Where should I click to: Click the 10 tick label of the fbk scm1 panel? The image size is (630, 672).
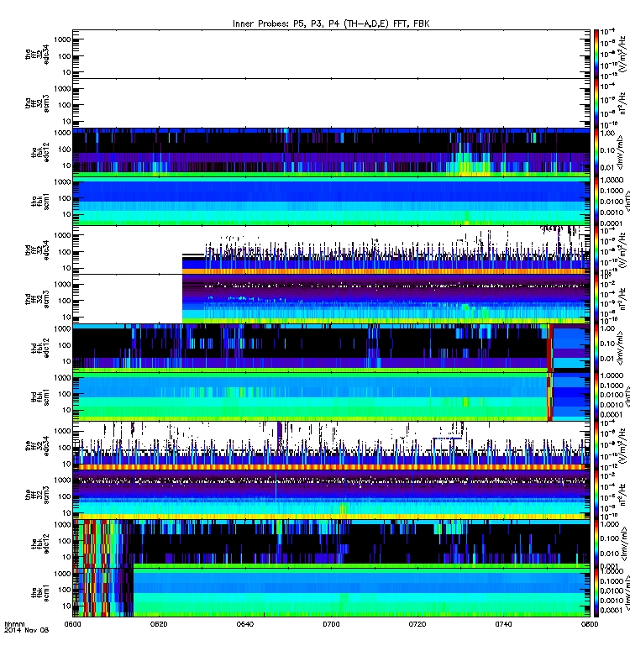(66, 606)
